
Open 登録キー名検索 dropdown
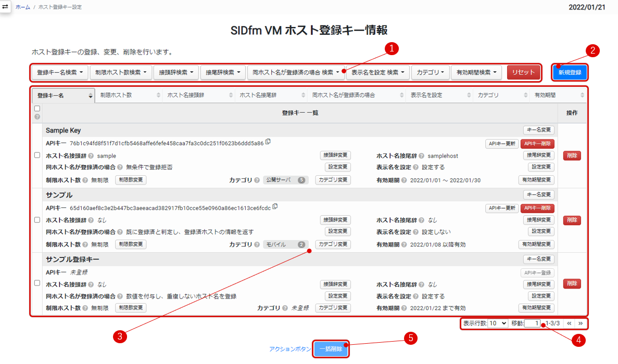pyautogui.click(x=60, y=72)
